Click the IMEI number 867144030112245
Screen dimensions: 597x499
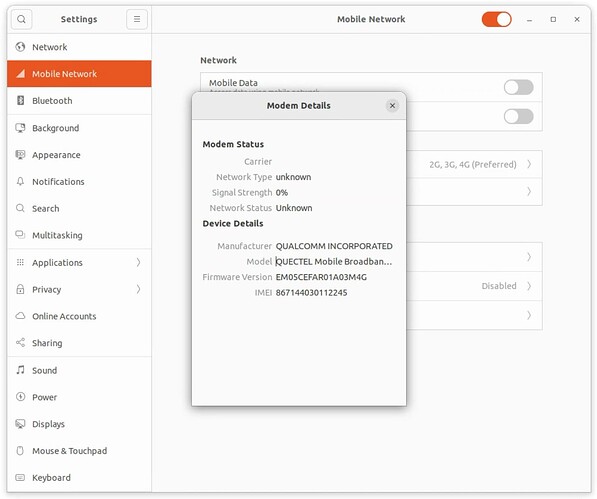click(311, 293)
